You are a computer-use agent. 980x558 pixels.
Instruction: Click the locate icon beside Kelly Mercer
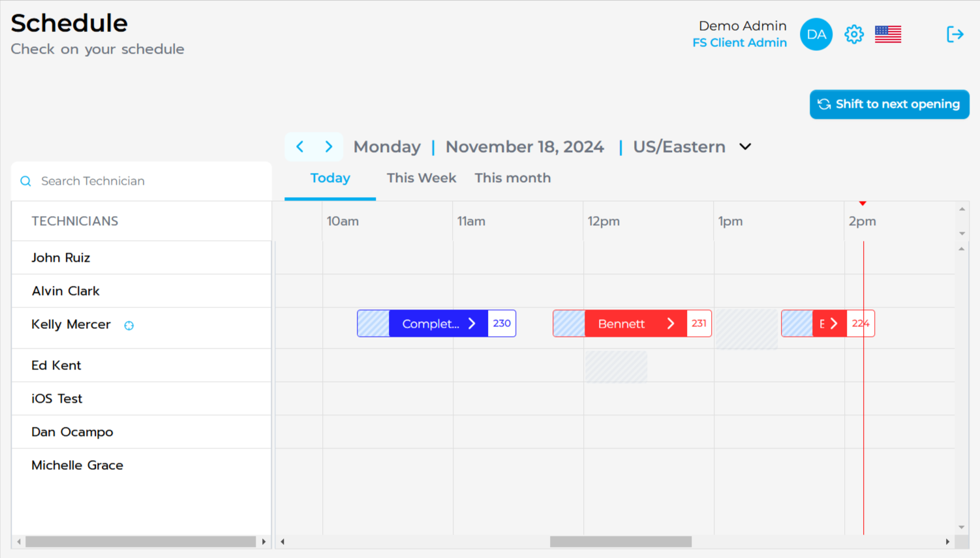[129, 325]
